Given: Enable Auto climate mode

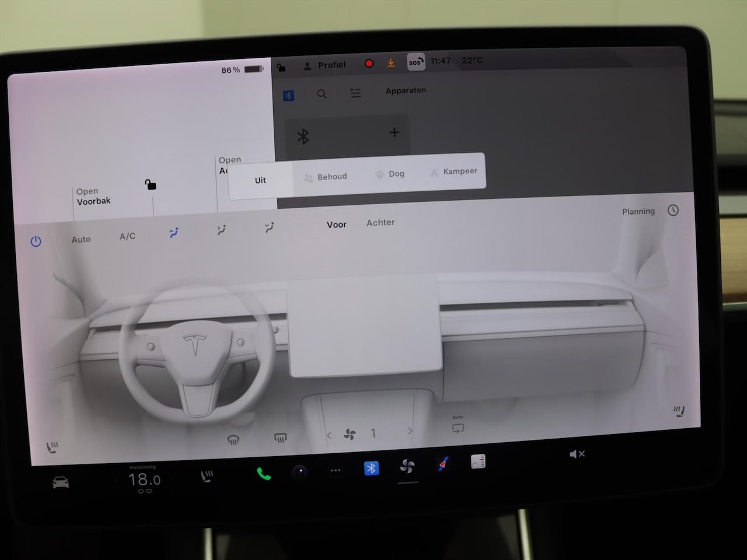Looking at the screenshot, I should point(81,239).
